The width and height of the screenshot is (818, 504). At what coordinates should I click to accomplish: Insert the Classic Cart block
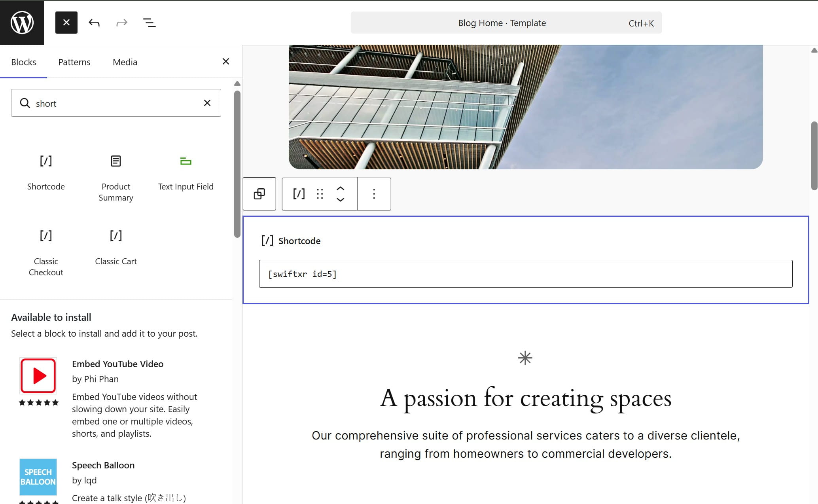[x=116, y=247]
